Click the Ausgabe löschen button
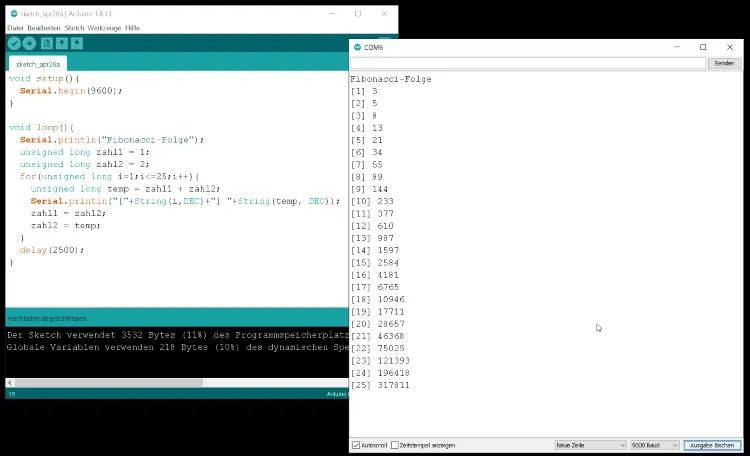 pyautogui.click(x=712, y=445)
